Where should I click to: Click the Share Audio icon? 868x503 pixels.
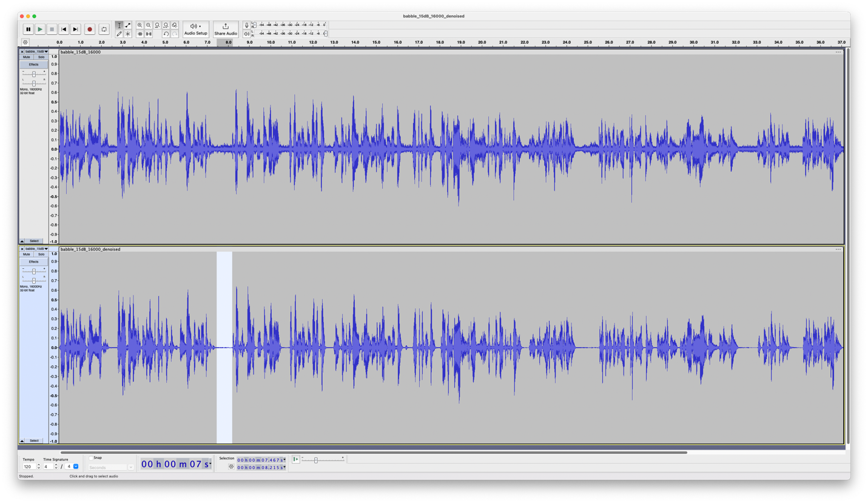pos(225,27)
